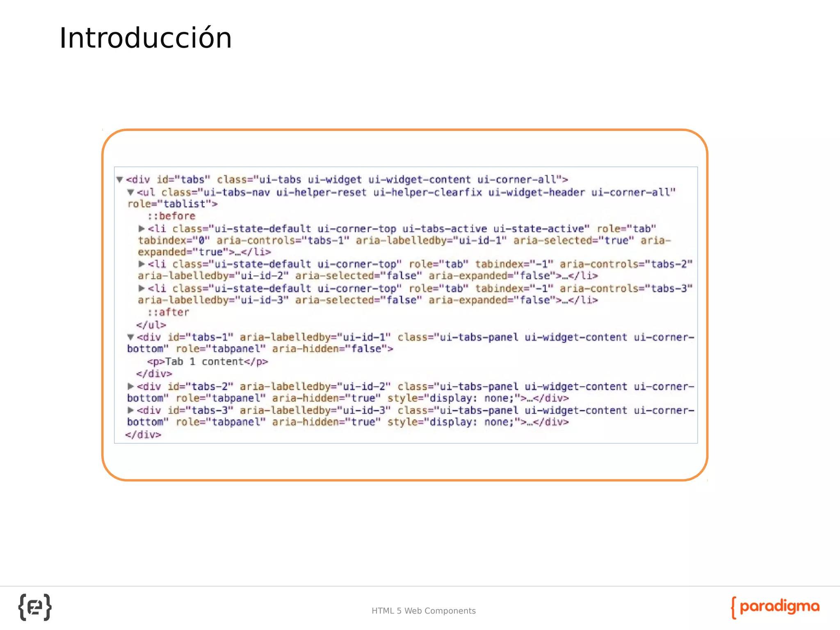Image resolution: width=840 pixels, height=630 pixels.
Task: Click style="display: none;" on the tabs-2 line
Action: coord(454,398)
